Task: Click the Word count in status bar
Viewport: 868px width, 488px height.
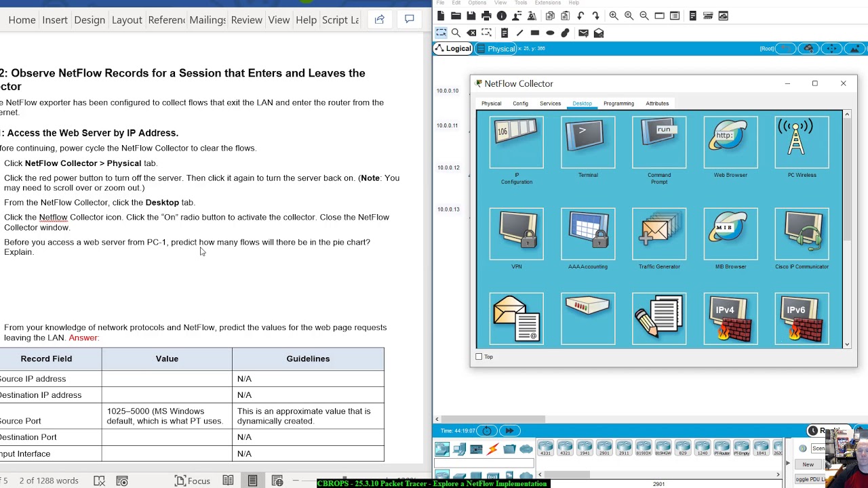Action: (x=49, y=481)
